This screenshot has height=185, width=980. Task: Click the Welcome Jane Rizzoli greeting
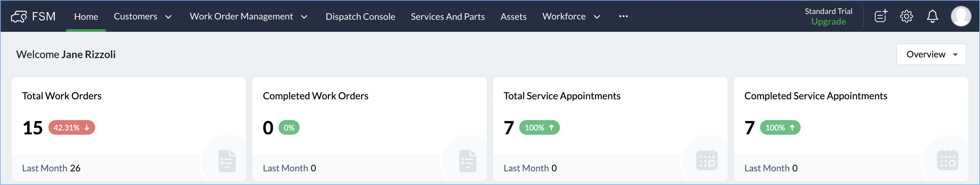pos(66,54)
